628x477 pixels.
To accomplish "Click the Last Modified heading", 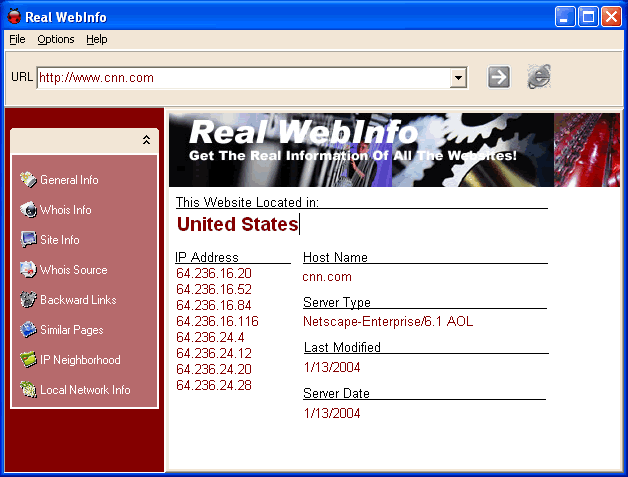I will (x=342, y=347).
